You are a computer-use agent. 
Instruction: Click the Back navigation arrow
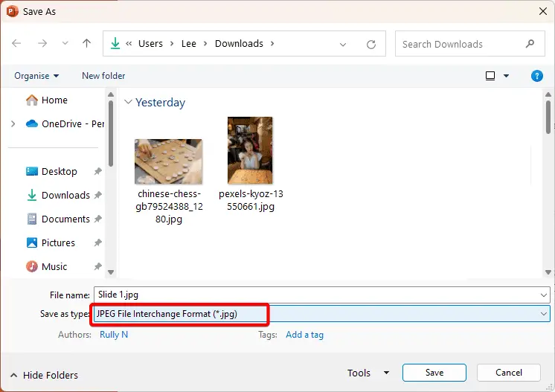click(x=16, y=44)
